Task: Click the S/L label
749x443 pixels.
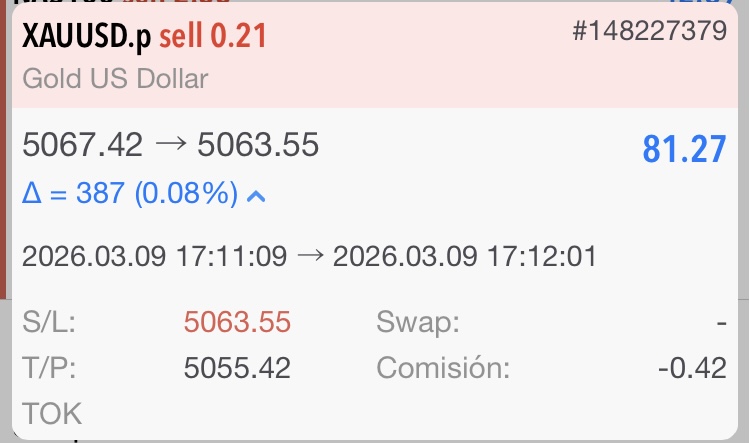Action: (49, 322)
